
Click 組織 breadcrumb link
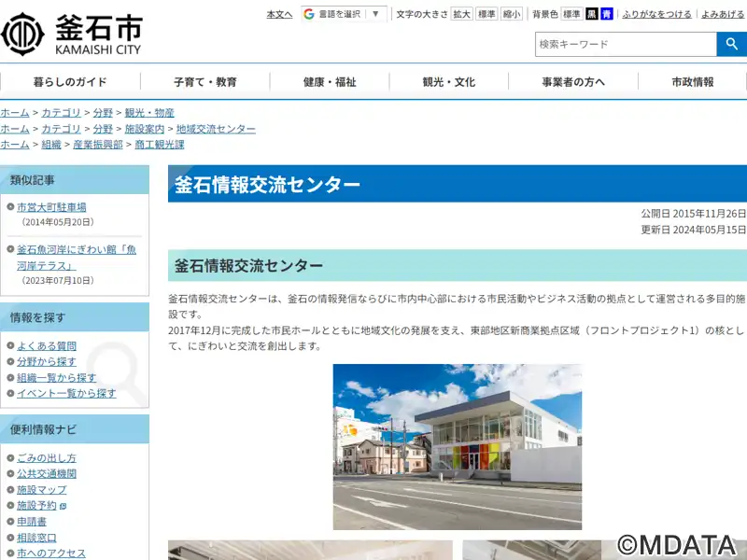[51, 145]
